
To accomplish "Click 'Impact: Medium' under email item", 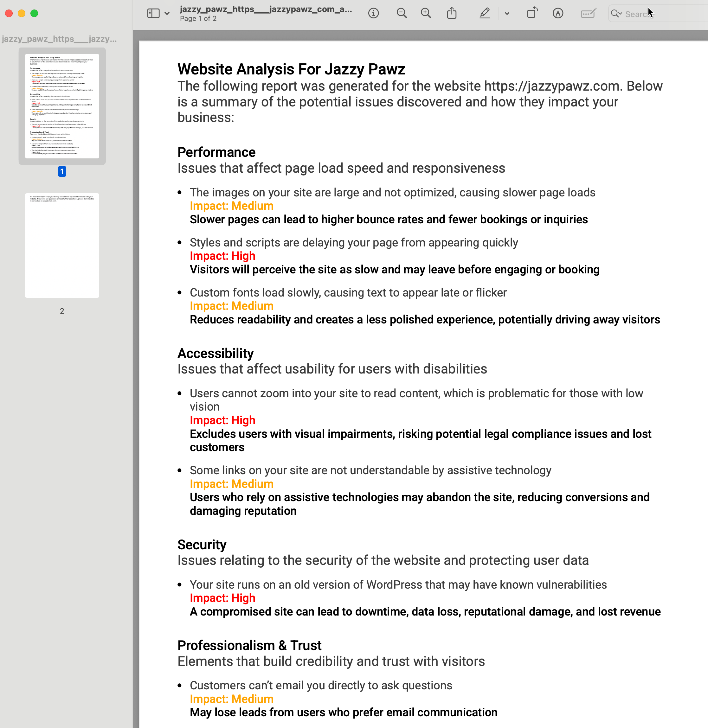I will click(x=232, y=699).
